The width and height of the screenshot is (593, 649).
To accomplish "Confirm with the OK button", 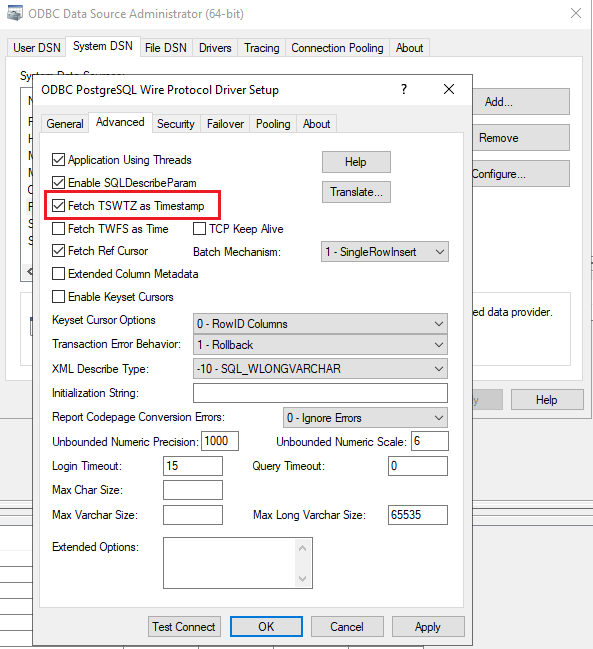I will tap(266, 627).
